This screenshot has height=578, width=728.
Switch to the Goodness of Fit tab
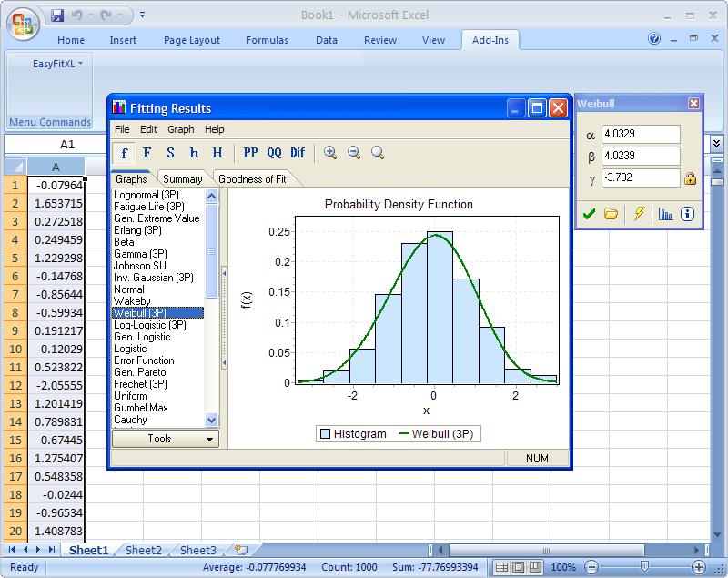click(253, 179)
